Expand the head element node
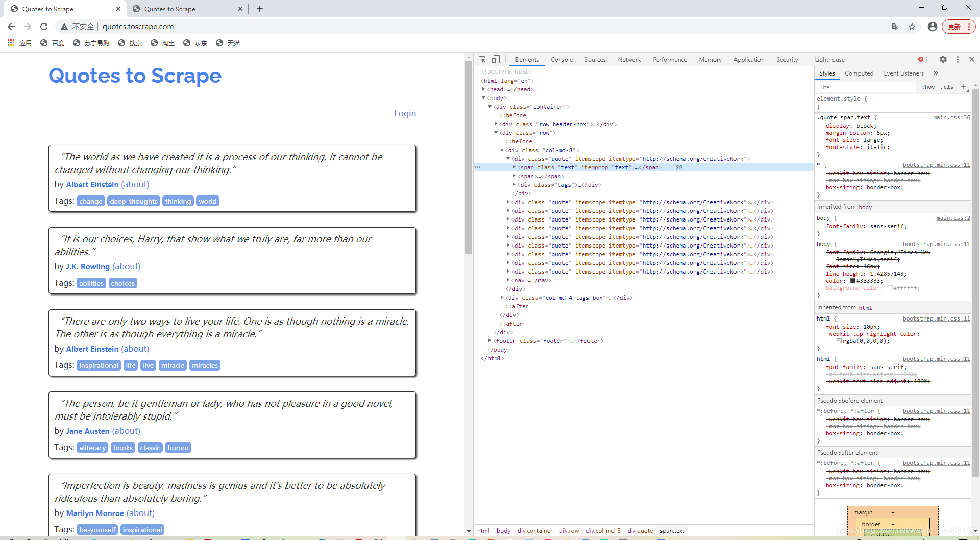980x540 pixels. click(x=483, y=89)
